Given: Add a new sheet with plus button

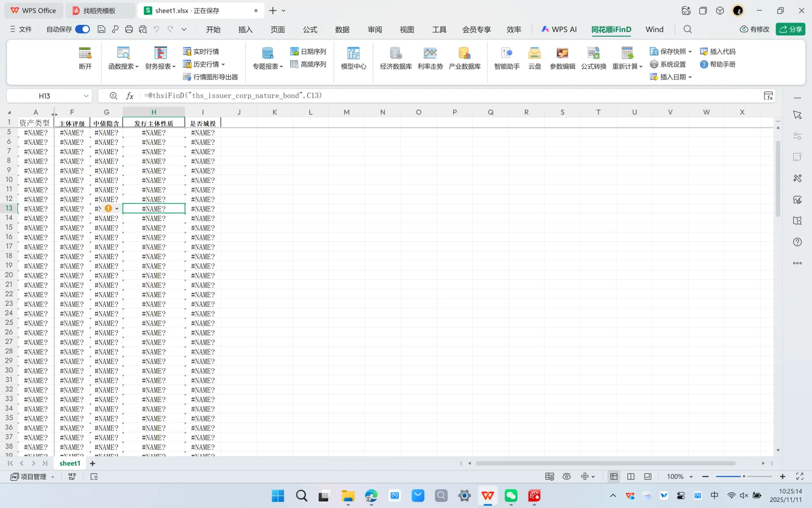Looking at the screenshot, I should tap(93, 463).
